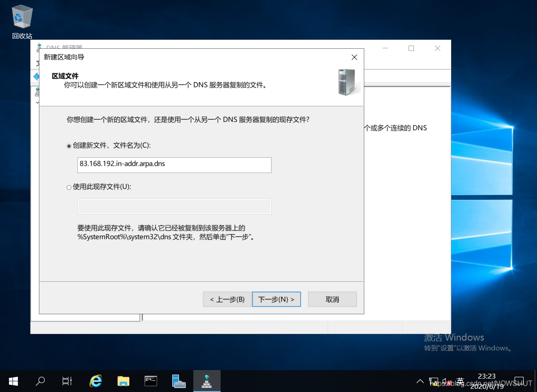Open the 回收站 desktop icon
This screenshot has height=392, width=537.
[x=21, y=18]
